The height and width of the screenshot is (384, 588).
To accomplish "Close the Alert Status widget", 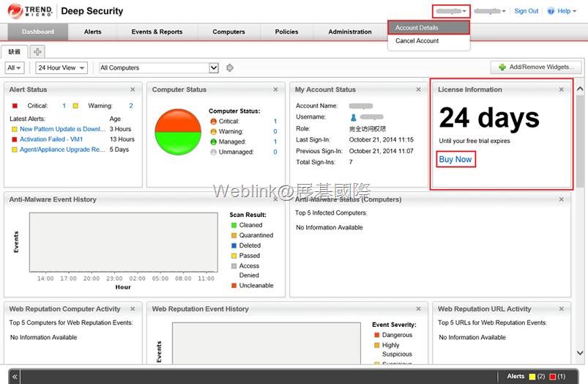I will 133,89.
